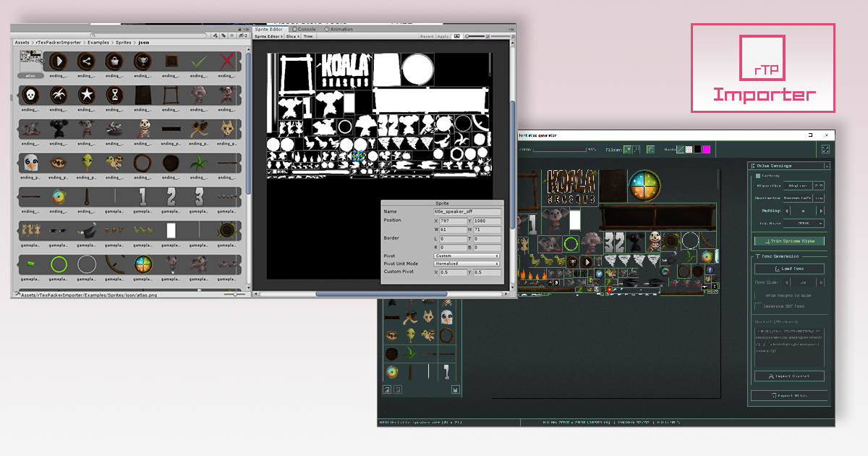Open the Pivot dropdown showing Custom
This screenshot has width=868, height=456.
(467, 256)
